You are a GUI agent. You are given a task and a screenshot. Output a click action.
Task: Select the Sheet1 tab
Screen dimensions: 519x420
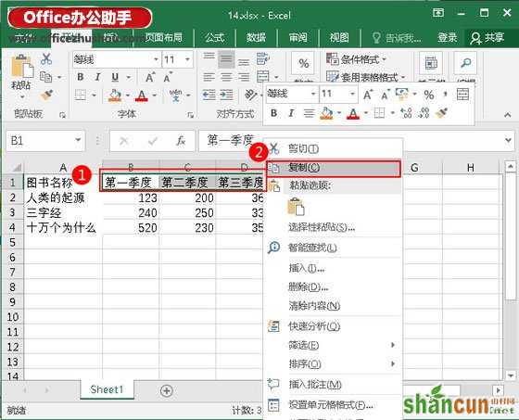[107, 389]
